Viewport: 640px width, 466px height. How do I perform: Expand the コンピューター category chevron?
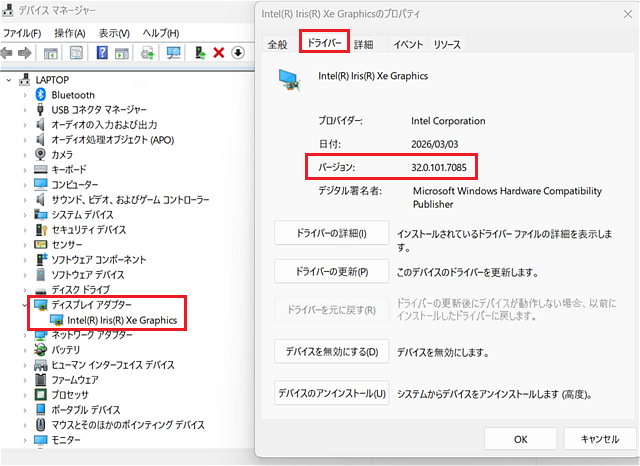pyautogui.click(x=25, y=185)
